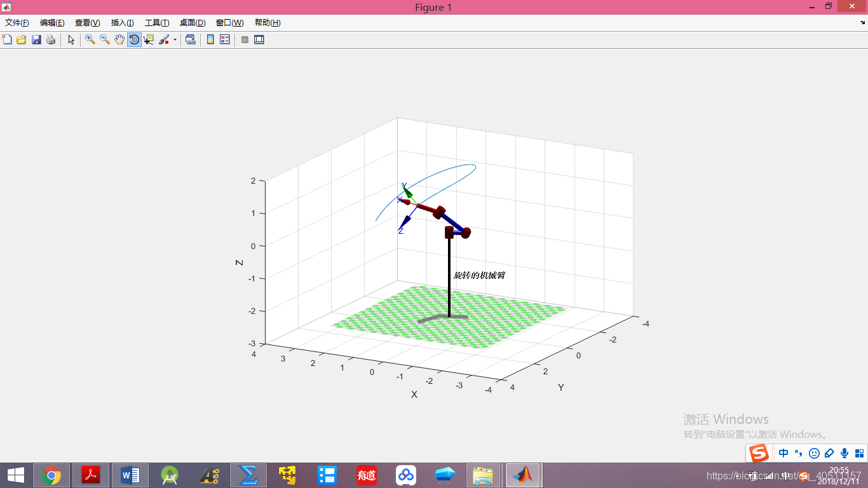Select the Edit Plot arrow tool
Screen dimensions: 868x488
click(71, 39)
